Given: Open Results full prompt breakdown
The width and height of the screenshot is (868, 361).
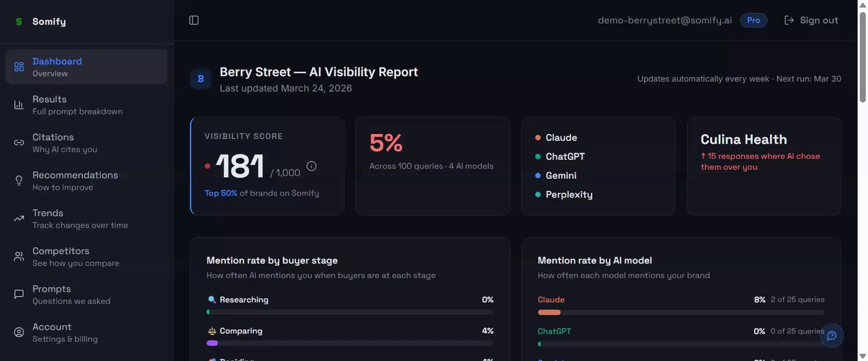Looking at the screenshot, I should tap(87, 105).
